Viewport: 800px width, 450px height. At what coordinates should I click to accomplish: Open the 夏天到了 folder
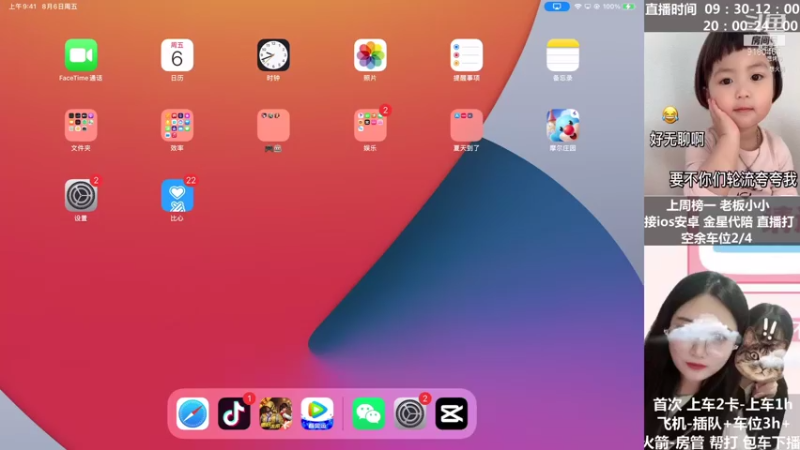[x=466, y=125]
